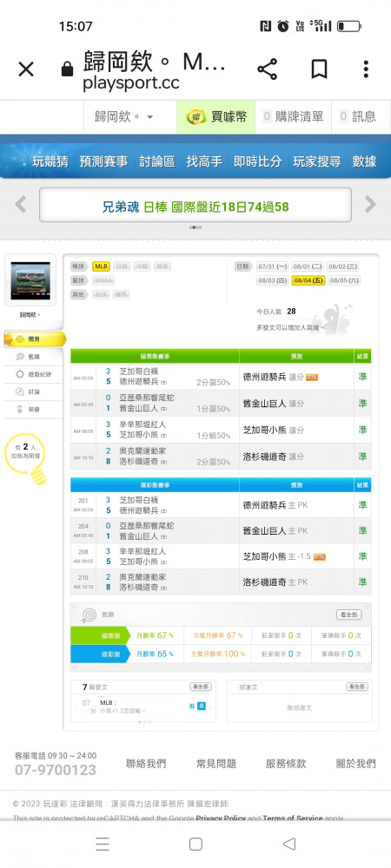Open 聯絡我們 footer link
Image resolution: width=391 pixels, height=868 pixels.
pyautogui.click(x=146, y=764)
